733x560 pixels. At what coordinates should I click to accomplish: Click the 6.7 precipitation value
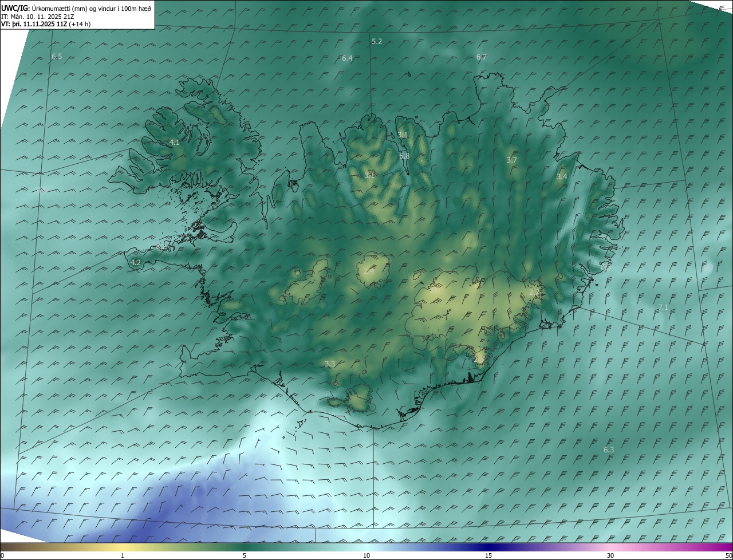[x=482, y=57]
